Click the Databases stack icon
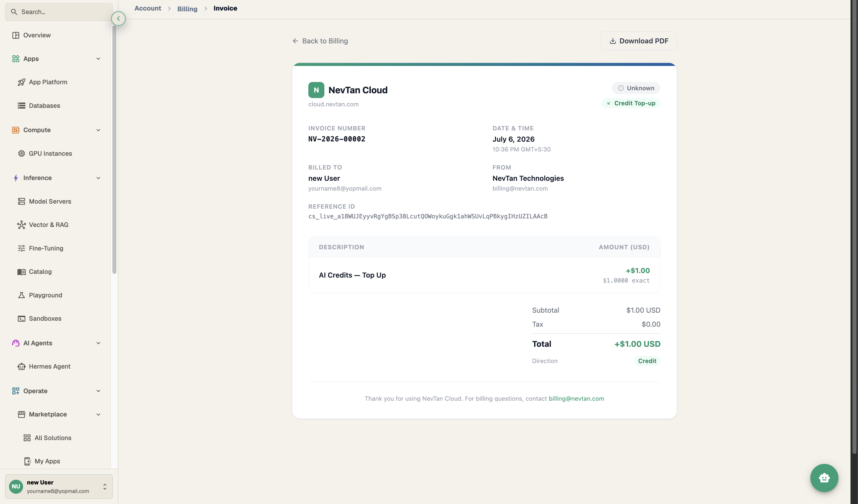Screen dimensions: 858x504 (x=22, y=106)
